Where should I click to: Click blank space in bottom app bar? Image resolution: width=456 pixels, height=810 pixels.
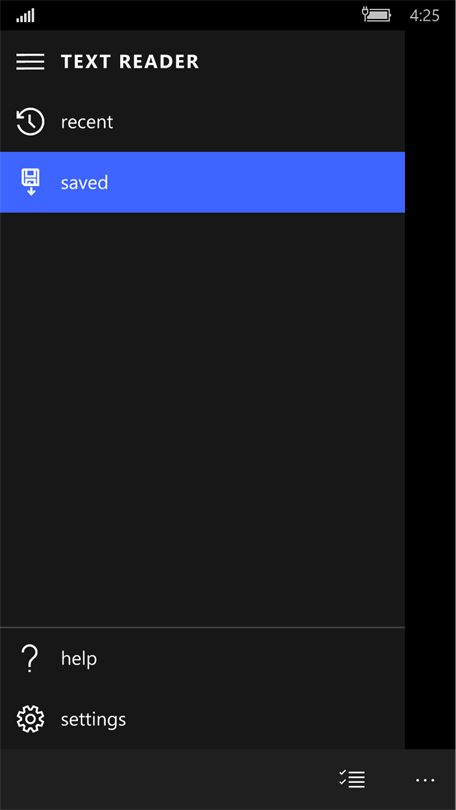coord(165,779)
